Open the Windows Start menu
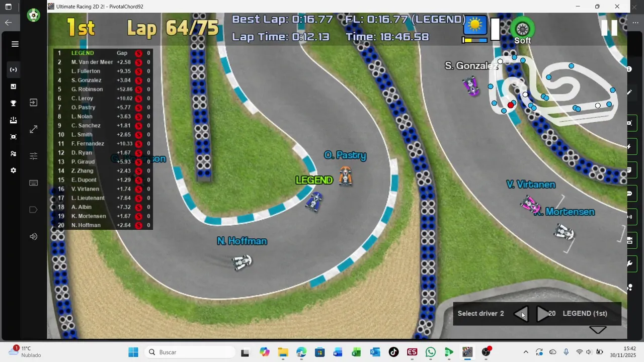Viewport: 644px width, 362px height. [x=133, y=352]
